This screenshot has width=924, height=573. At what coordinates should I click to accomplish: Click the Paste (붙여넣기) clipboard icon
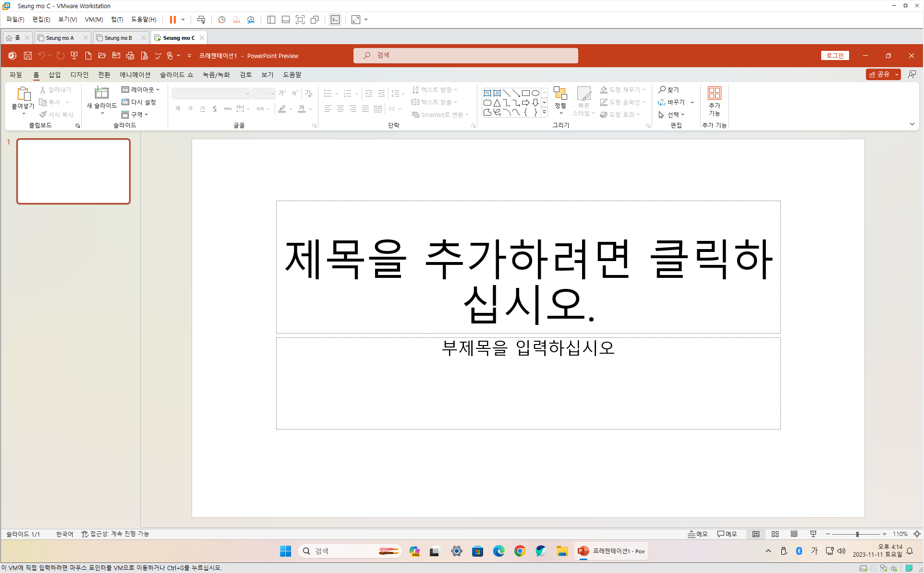23,94
